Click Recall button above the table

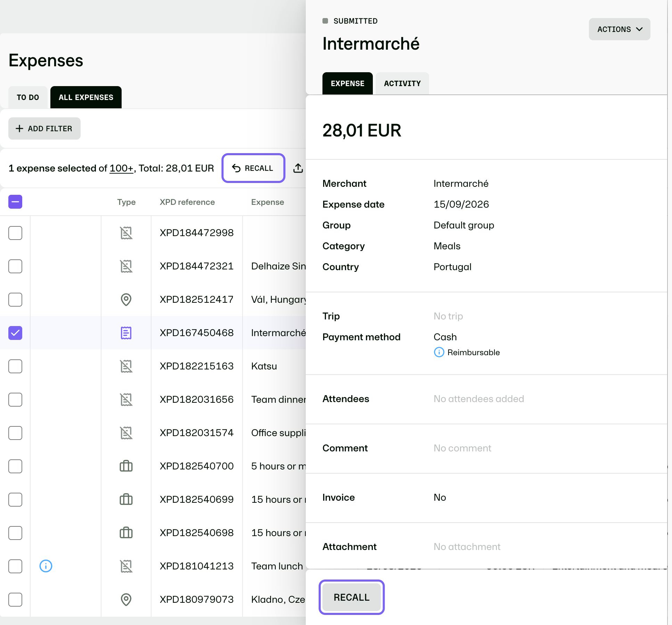(253, 168)
